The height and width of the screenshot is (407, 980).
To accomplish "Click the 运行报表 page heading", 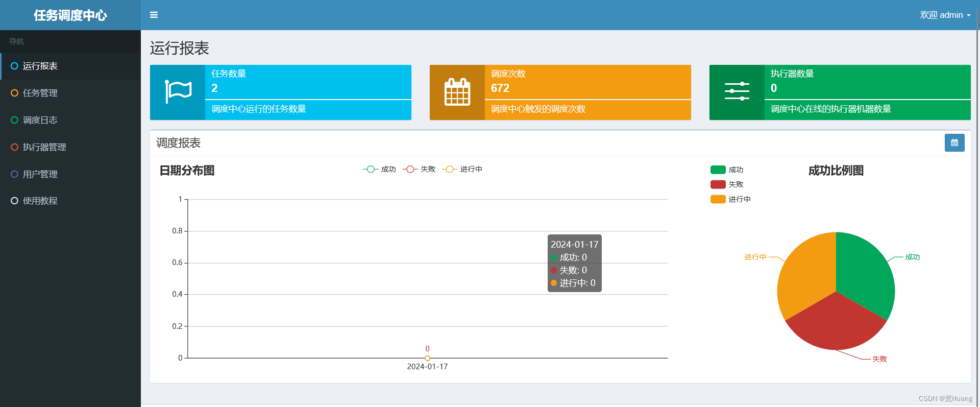I will pyautogui.click(x=179, y=49).
